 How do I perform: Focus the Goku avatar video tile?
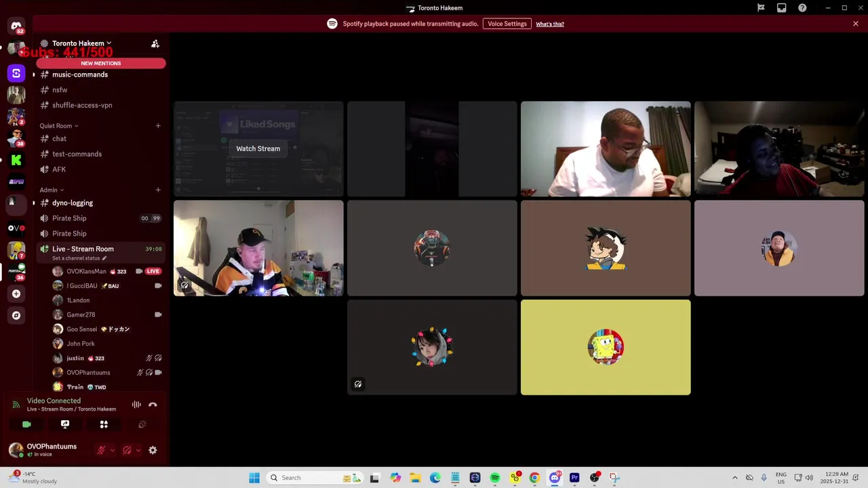click(x=606, y=248)
